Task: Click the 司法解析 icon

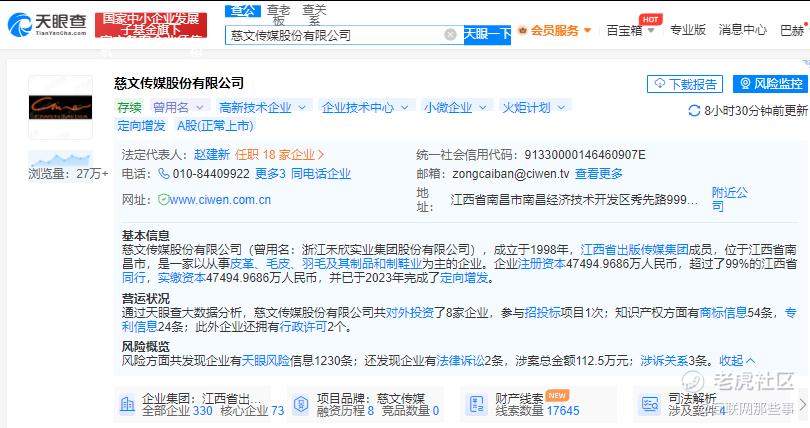Action: [x=649, y=404]
